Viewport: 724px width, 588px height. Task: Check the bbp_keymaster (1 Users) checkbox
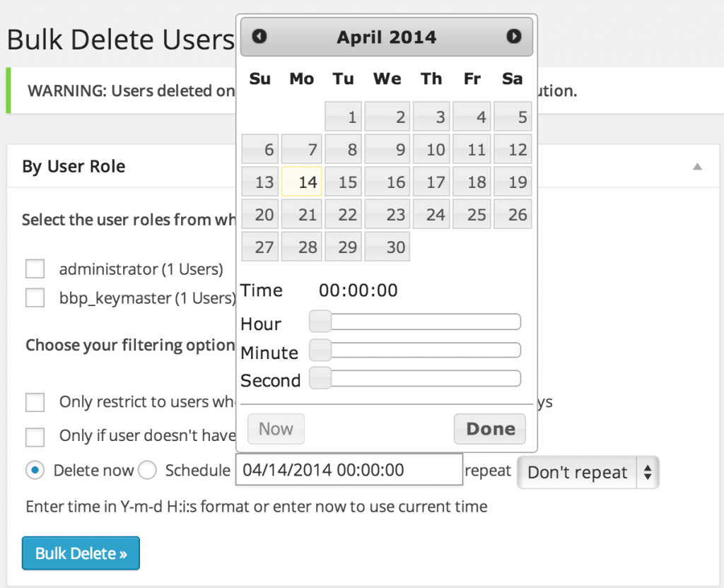click(35, 298)
